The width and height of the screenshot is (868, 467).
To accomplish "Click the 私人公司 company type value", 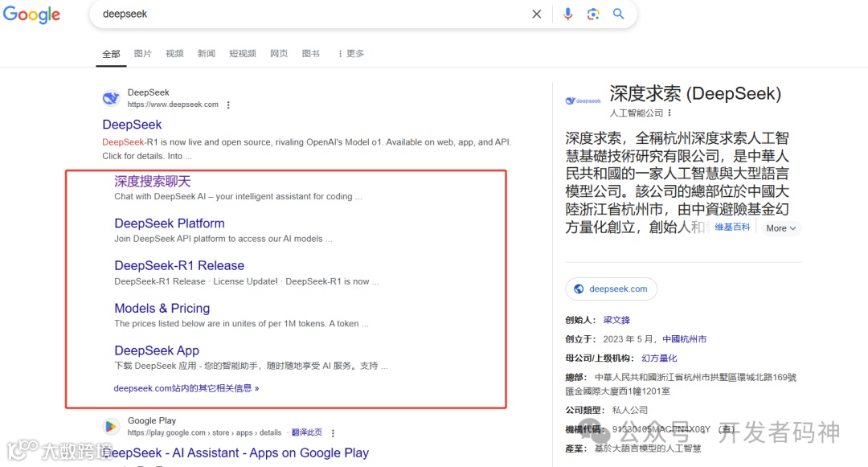I will [630, 410].
